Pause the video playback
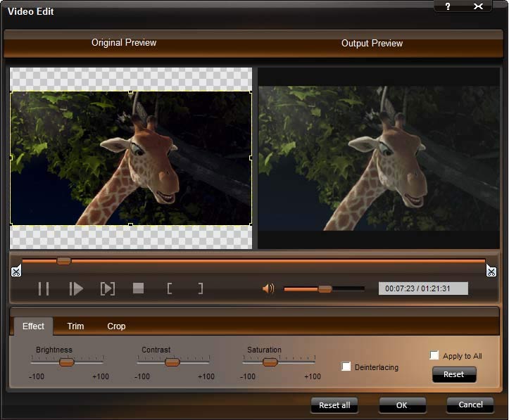The width and height of the screenshot is (509, 420). 44,288
